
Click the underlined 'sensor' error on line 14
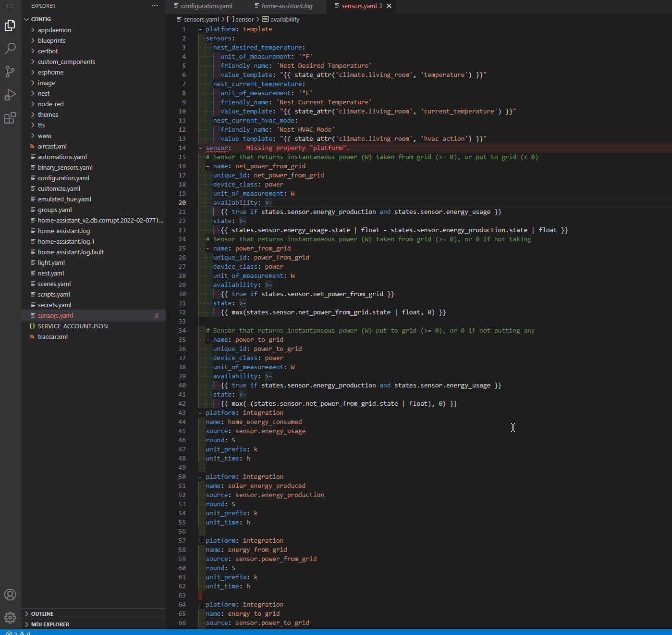pyautogui.click(x=217, y=148)
